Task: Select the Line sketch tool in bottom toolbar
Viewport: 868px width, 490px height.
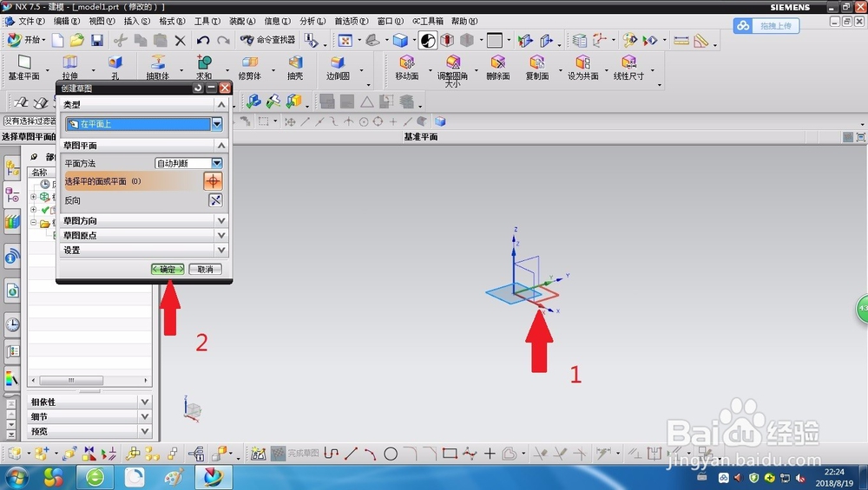Action: 351,454
